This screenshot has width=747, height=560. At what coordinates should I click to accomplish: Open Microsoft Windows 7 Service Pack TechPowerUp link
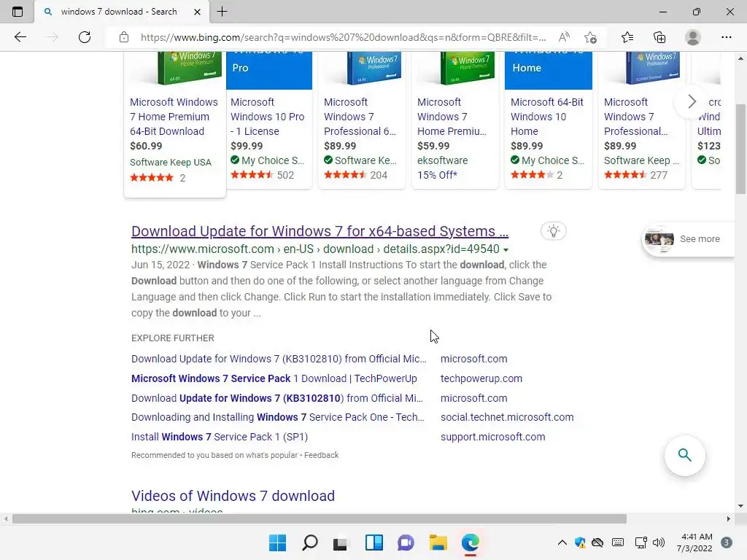coord(274,378)
